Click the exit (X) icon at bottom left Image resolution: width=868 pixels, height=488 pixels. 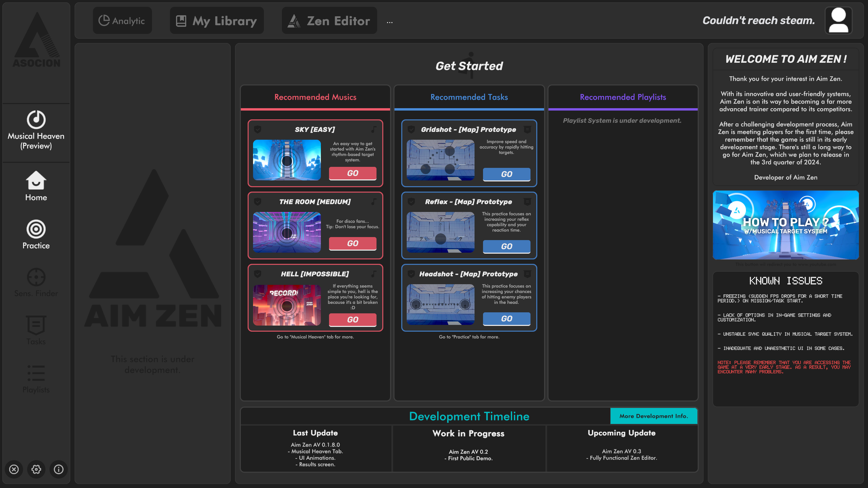pos(14,469)
